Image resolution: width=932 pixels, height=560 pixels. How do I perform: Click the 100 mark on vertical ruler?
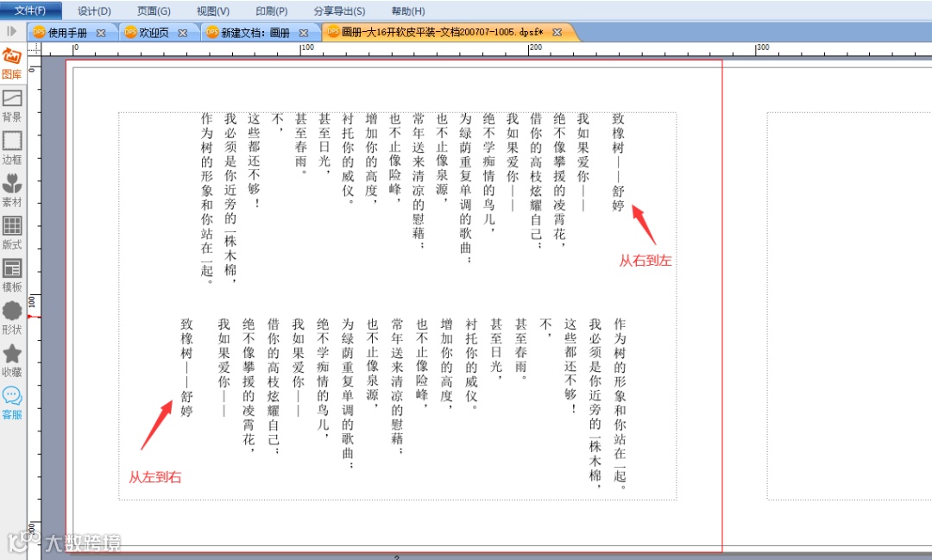pyautogui.click(x=32, y=302)
